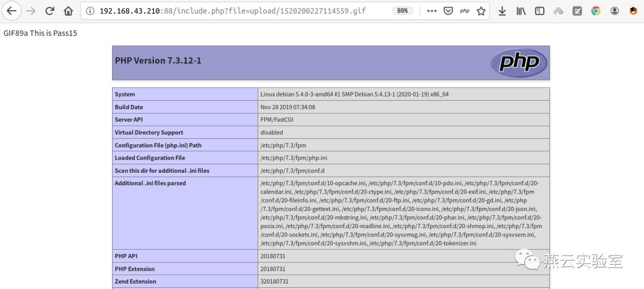Click the Linux debian 5.4.0-3-amd64 system value
The height and width of the screenshot is (289, 644).
click(x=354, y=94)
